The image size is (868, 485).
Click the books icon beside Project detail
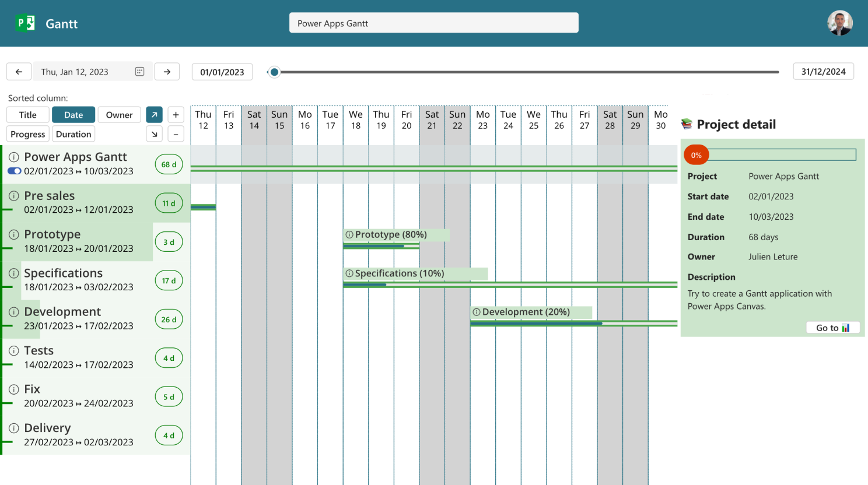(x=687, y=124)
